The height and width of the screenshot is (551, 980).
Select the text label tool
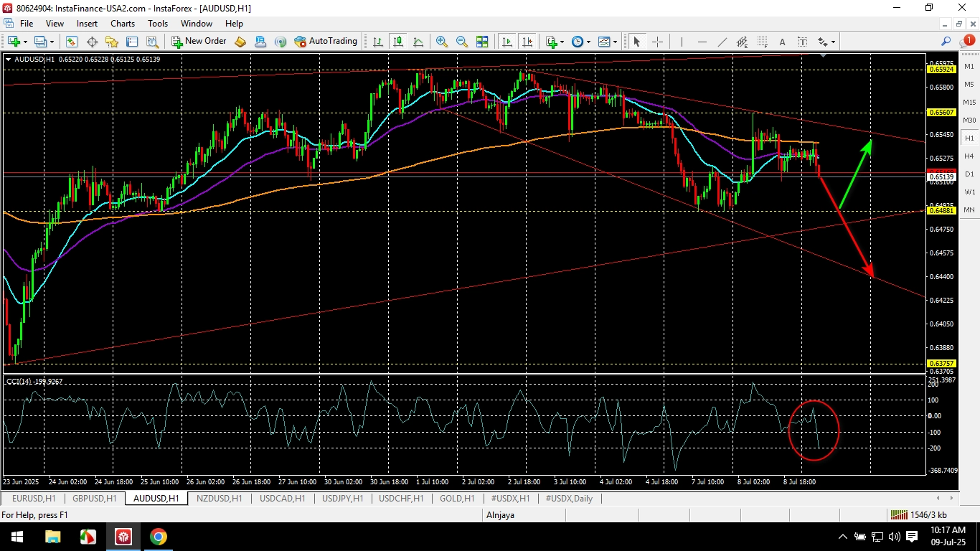click(x=802, y=42)
